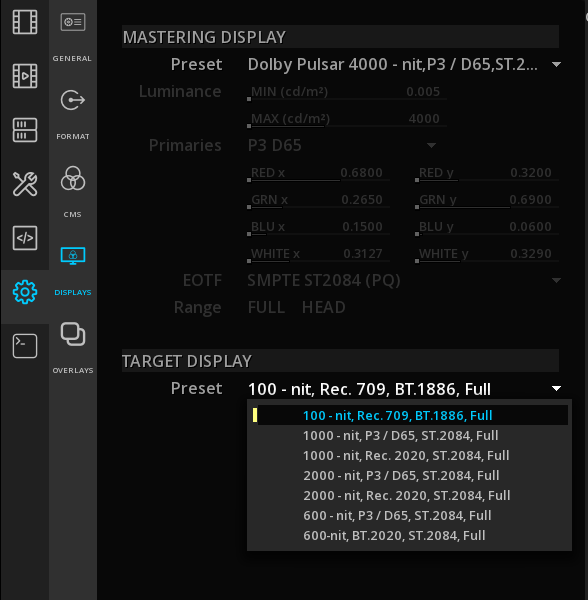Open the wrench and screwdriver tools icon
Screen dimensions: 588x600
(x=25, y=184)
